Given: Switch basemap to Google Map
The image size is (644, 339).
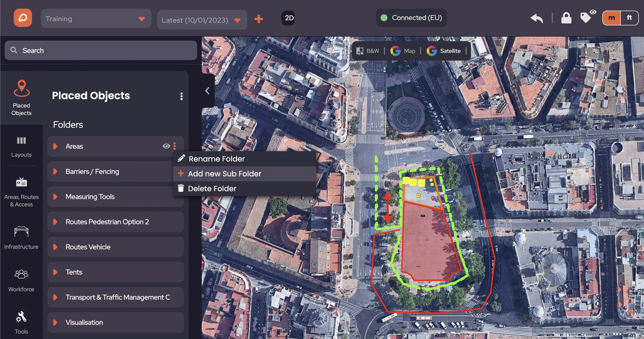Looking at the screenshot, I should click(403, 51).
